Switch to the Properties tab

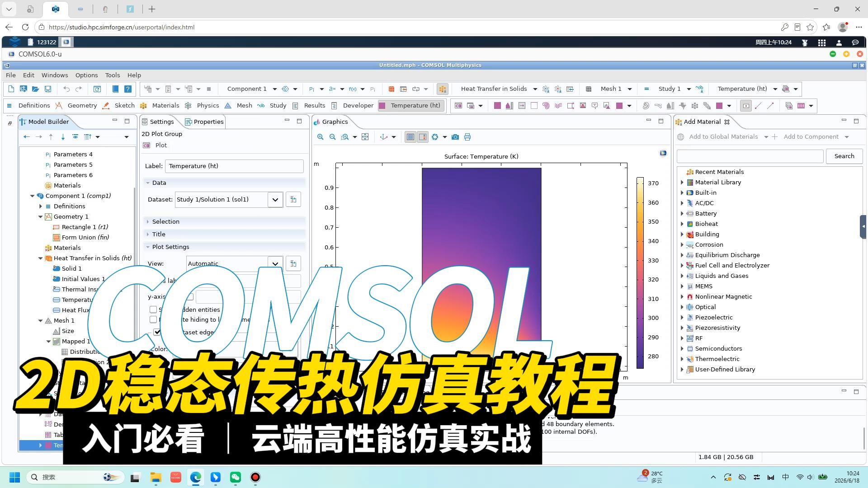(204, 122)
